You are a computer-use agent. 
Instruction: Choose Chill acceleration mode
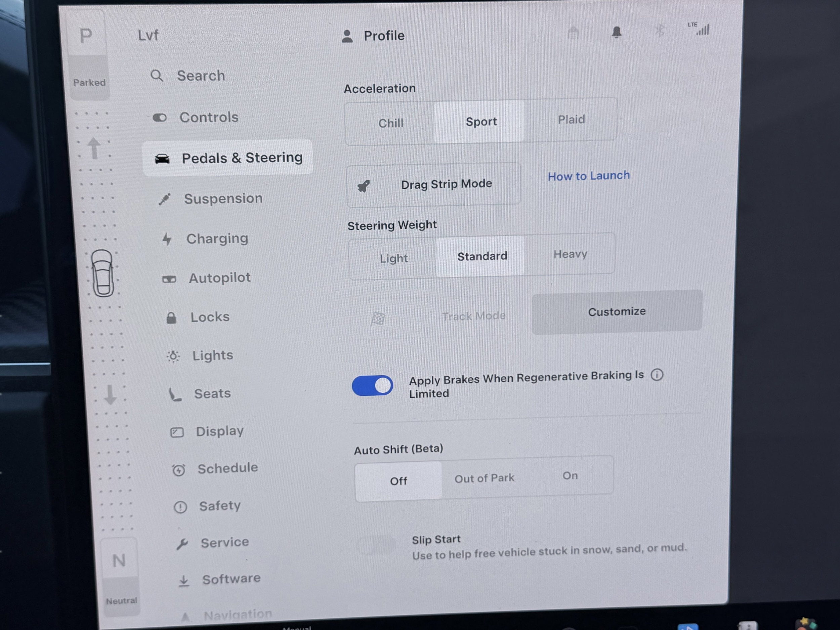[x=390, y=123]
